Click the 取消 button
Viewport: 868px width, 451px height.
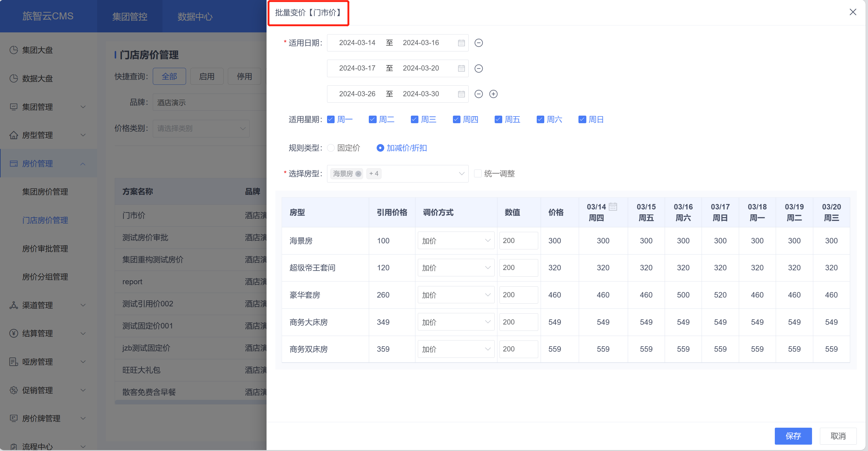click(x=838, y=436)
